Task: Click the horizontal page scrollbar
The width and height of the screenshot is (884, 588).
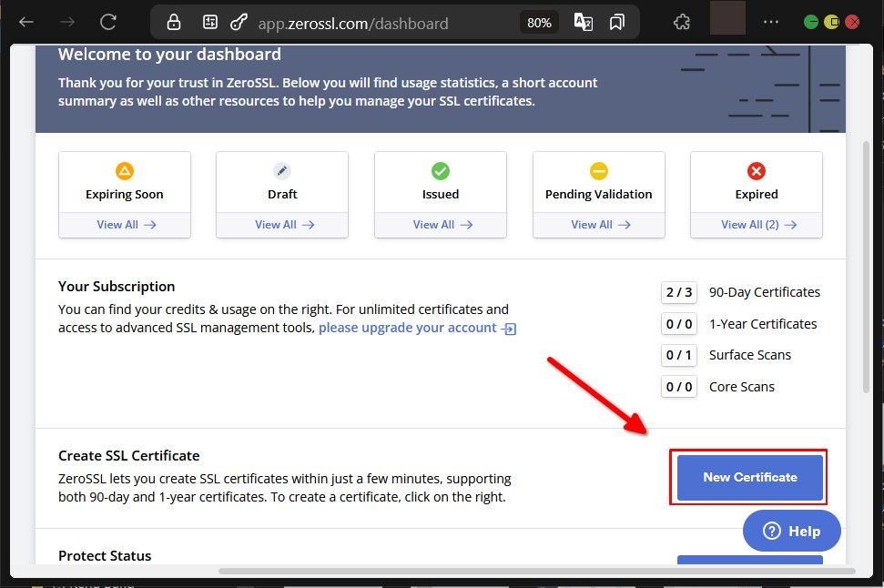Action: coord(537,571)
